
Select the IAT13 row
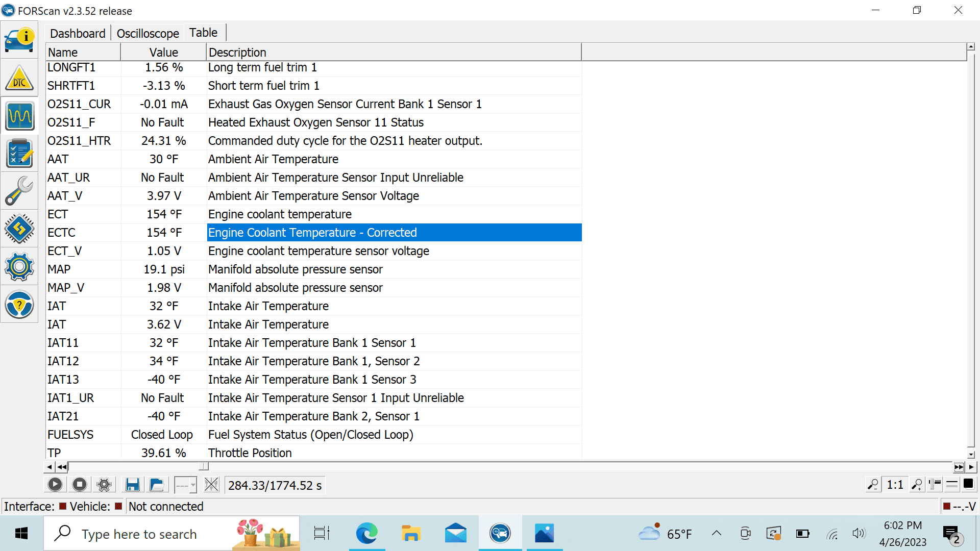313,380
